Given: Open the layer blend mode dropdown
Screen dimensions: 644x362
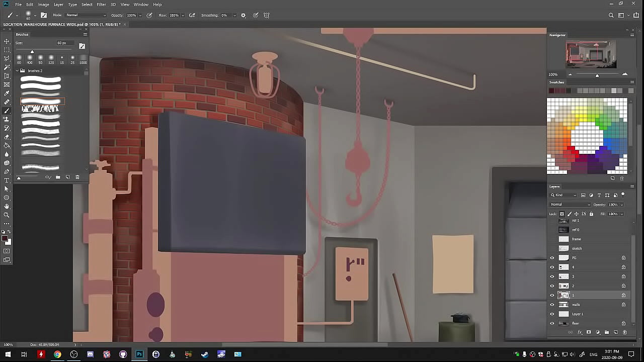Looking at the screenshot, I should tap(570, 205).
